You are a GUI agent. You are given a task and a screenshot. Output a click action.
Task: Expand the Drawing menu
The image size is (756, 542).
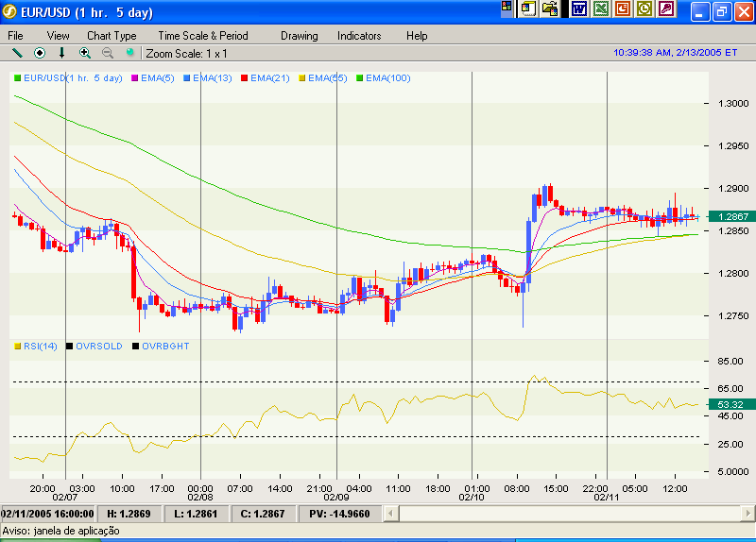click(300, 36)
